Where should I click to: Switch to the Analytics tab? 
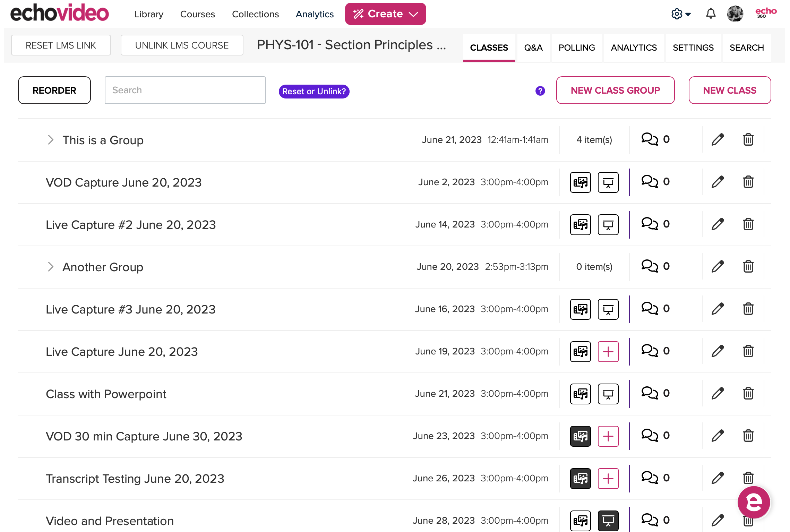tap(633, 48)
